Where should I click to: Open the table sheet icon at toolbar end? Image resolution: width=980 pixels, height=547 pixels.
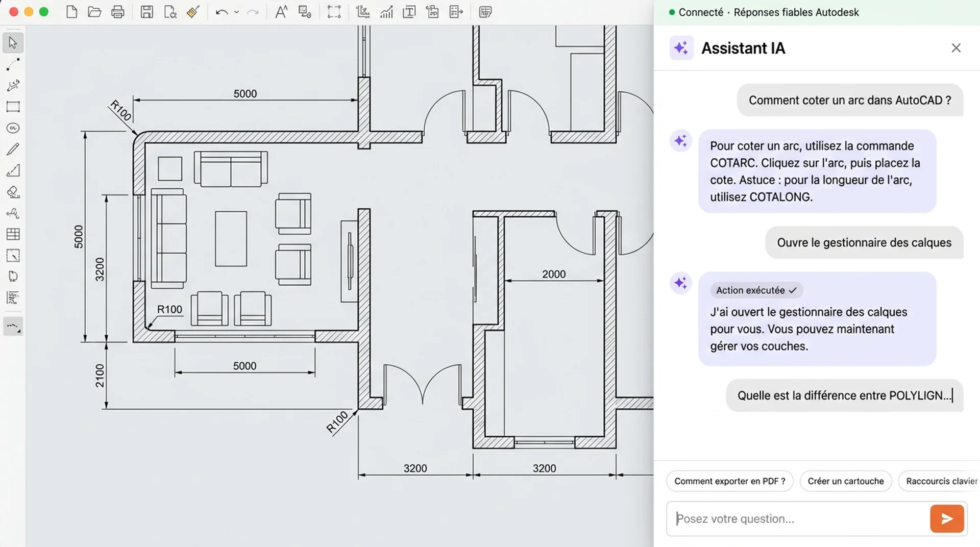pyautogui.click(x=485, y=12)
